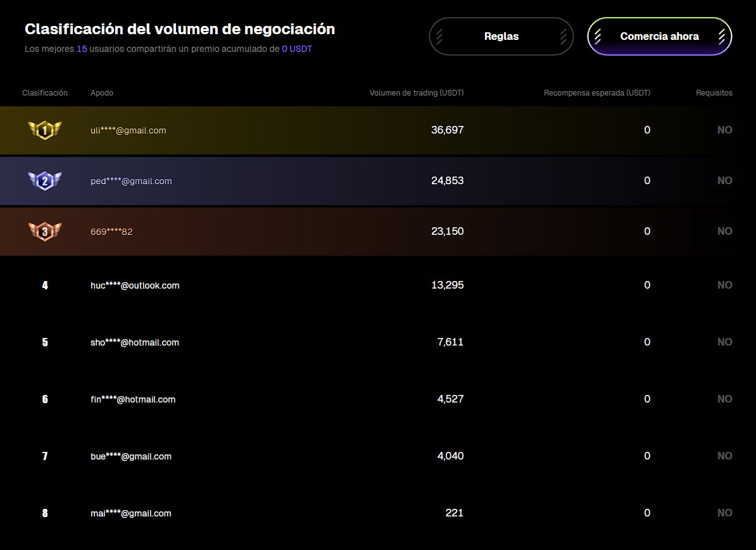
Task: Click NO requirement for ped****@gmail.com
Action: pyautogui.click(x=725, y=180)
